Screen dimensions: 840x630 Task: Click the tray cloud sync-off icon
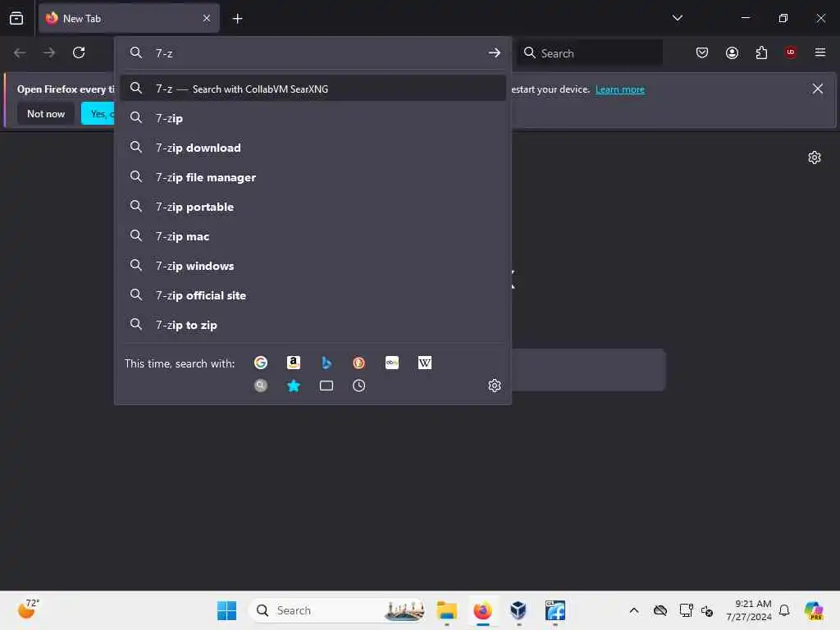click(660, 610)
